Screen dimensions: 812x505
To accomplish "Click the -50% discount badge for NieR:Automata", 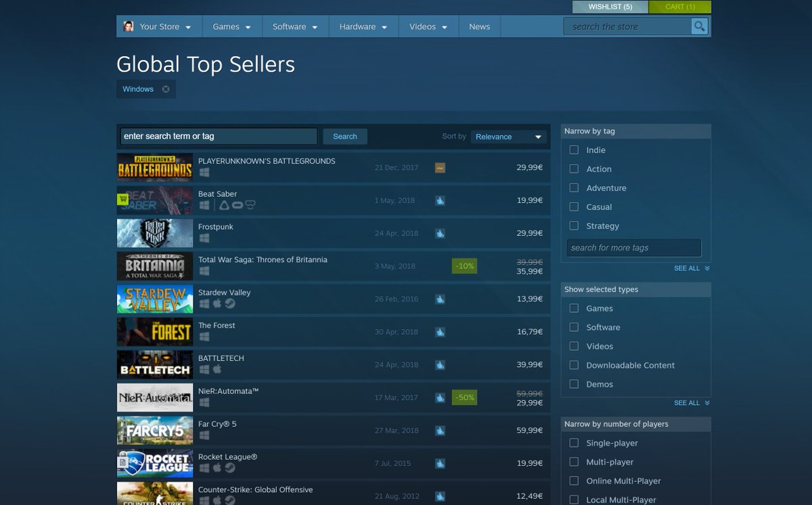I will (x=465, y=398).
